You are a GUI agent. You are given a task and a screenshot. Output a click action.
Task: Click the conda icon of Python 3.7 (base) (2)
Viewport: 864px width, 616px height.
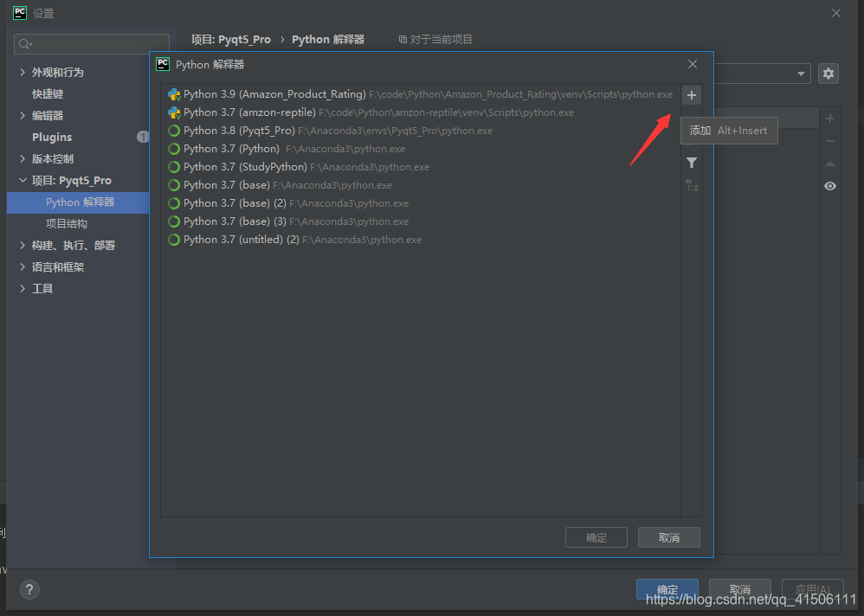point(173,203)
